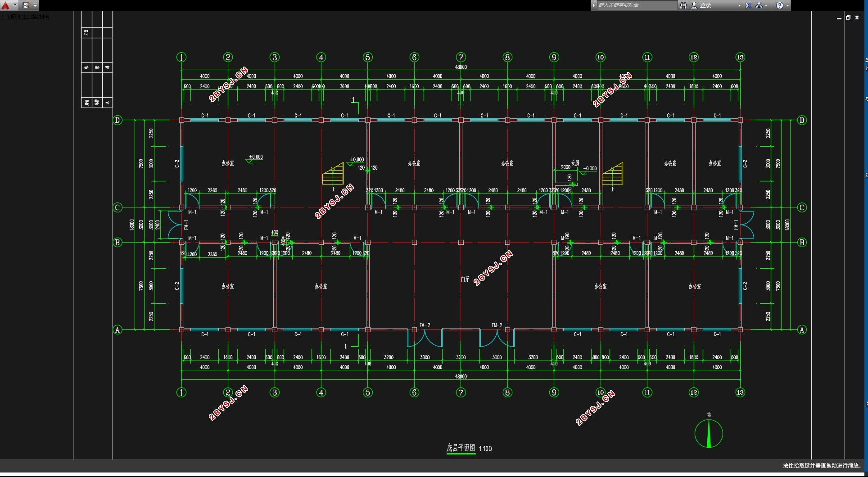The height and width of the screenshot is (477, 868).
Task: Click the user sign-in silhouette icon
Action: (x=694, y=5)
